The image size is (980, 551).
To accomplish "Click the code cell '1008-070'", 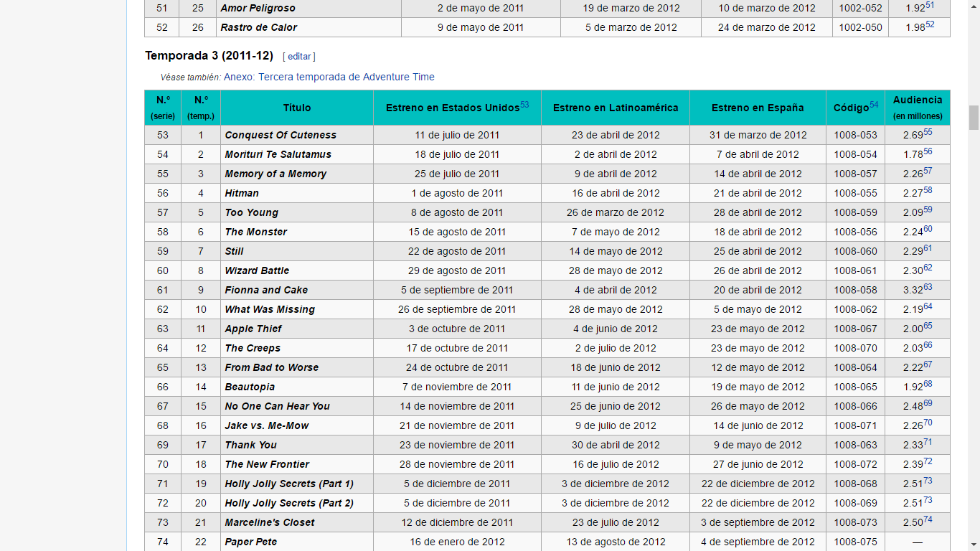I will (855, 348).
